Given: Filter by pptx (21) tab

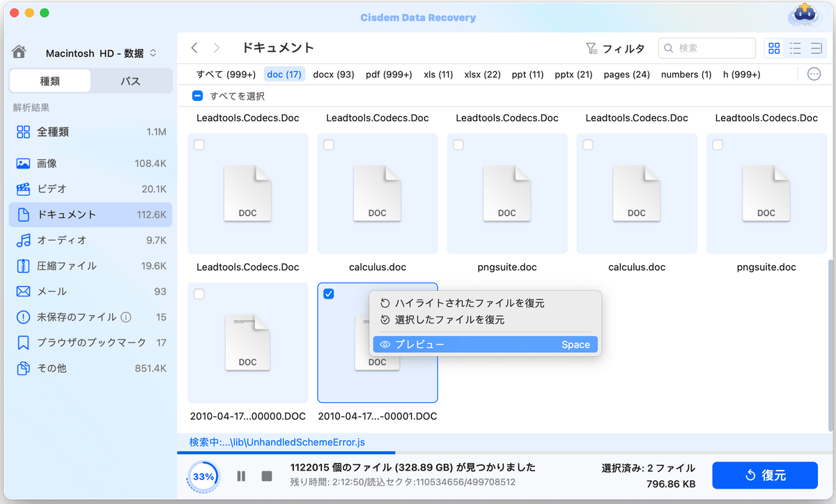Looking at the screenshot, I should click(573, 74).
